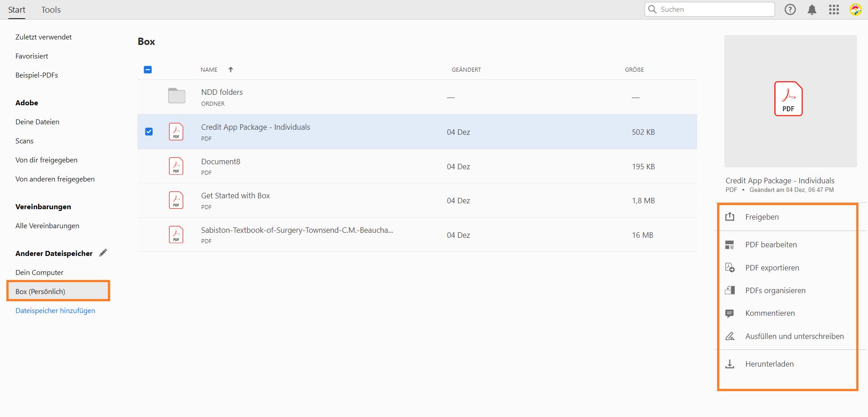Click the edit pencil beside Anderer Dateispeicher
The image size is (868, 417).
[103, 253]
